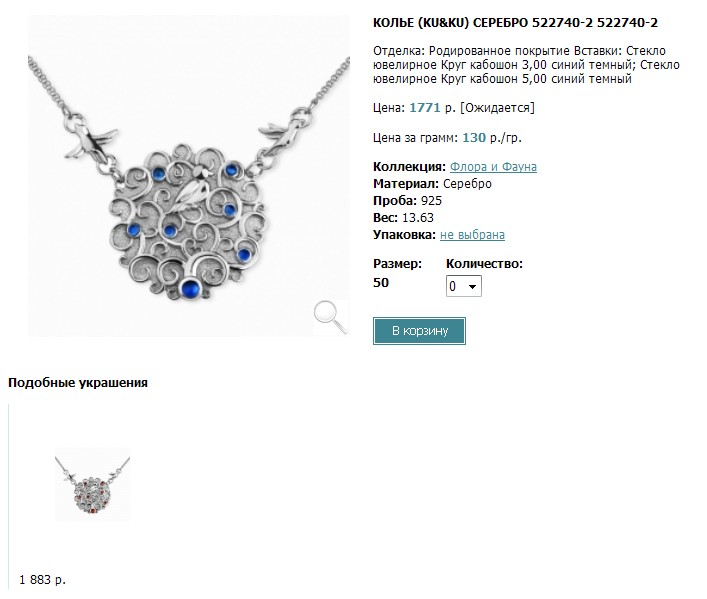Add item with В корзину button
Screen dimensions: 707x599
click(x=419, y=331)
